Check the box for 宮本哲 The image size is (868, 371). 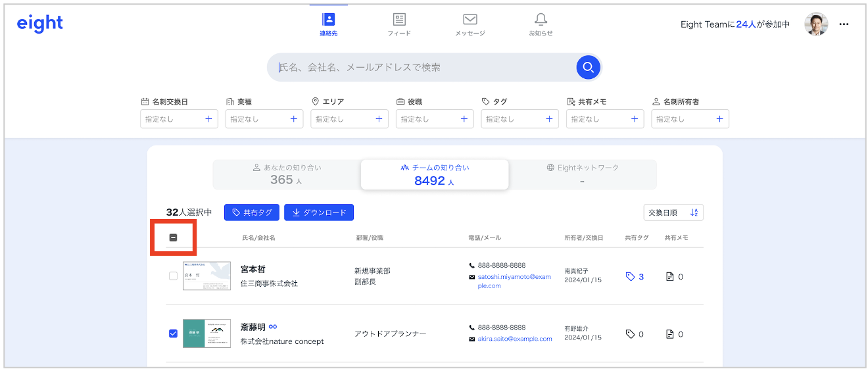[174, 276]
